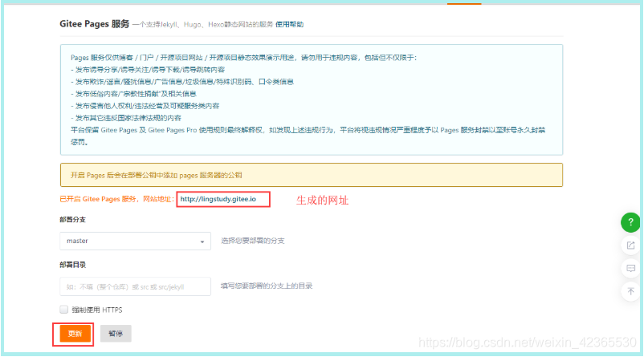
Task: Click the Gitee Pages 服务 heading
Action: click(x=94, y=25)
